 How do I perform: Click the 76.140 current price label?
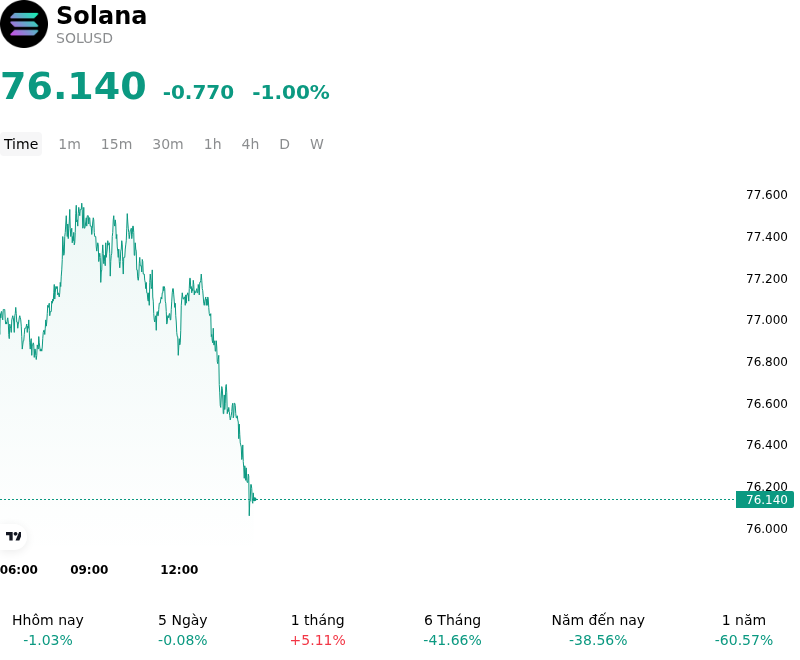coord(765,499)
